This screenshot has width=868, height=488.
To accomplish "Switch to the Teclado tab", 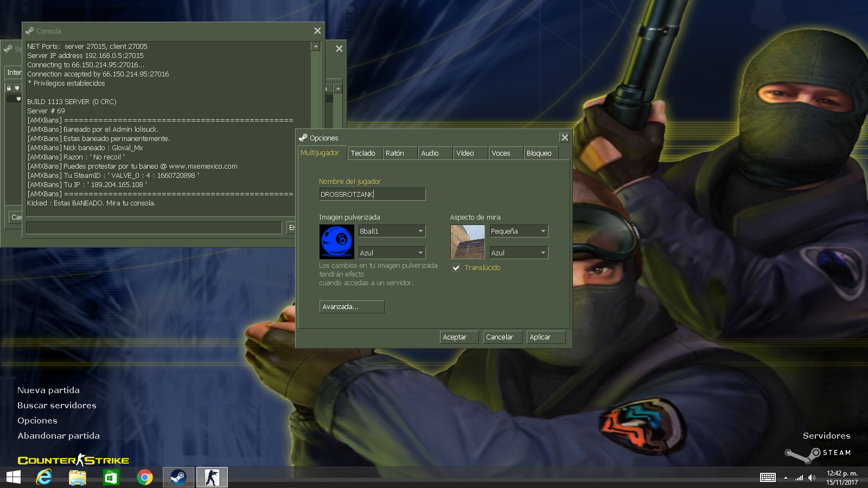I will pos(365,153).
